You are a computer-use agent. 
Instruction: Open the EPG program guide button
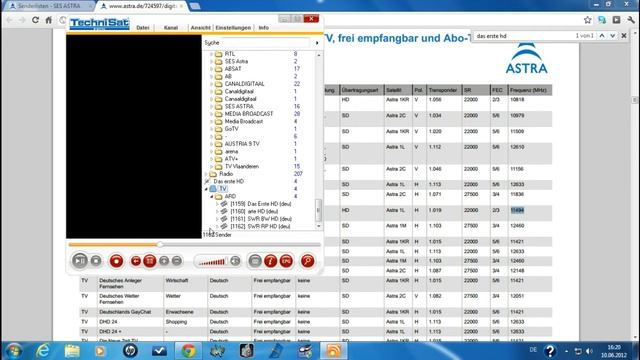[x=286, y=261]
